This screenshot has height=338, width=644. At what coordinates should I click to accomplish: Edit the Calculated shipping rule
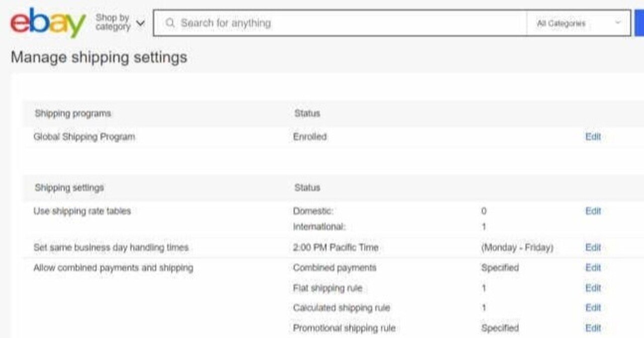pos(593,307)
